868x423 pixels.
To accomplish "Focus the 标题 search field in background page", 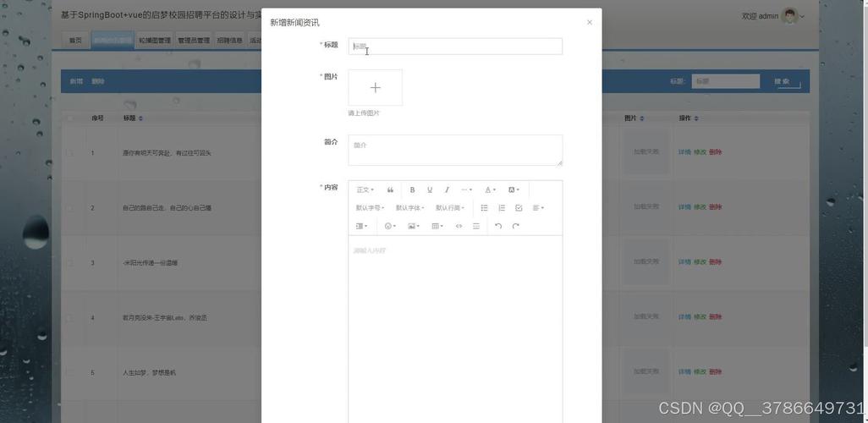I will click(725, 81).
